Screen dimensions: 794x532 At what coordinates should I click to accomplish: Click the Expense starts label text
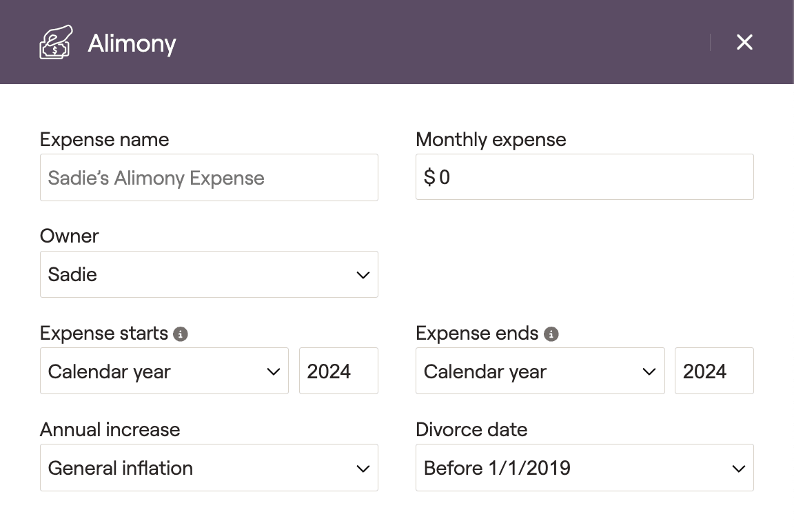click(103, 334)
